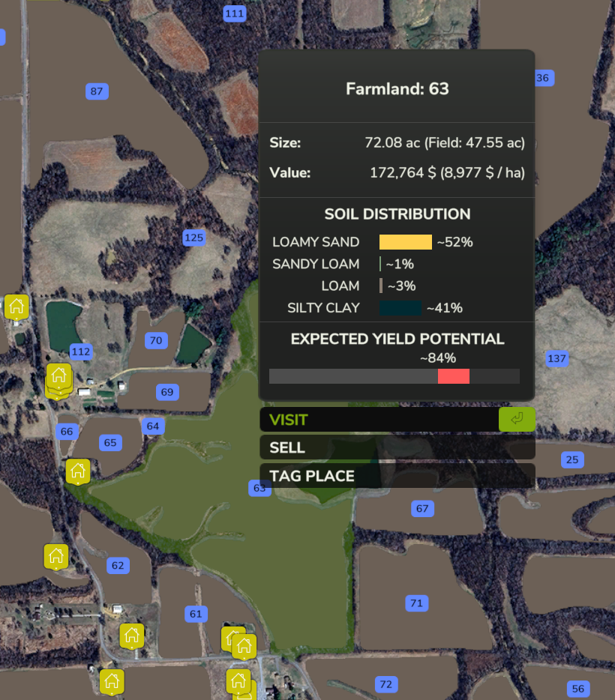Click the house marker between farmlands 66 and 62
The width and height of the screenshot is (615, 700).
pyautogui.click(x=77, y=471)
